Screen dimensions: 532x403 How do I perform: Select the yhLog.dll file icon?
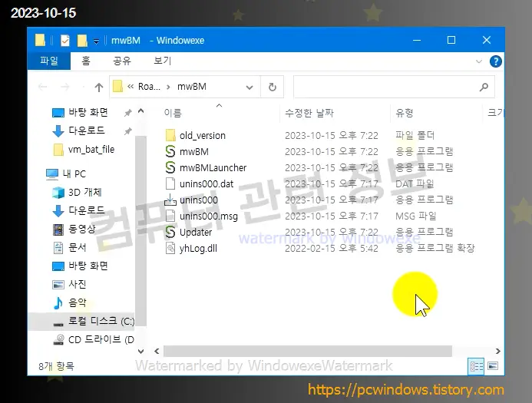point(170,248)
